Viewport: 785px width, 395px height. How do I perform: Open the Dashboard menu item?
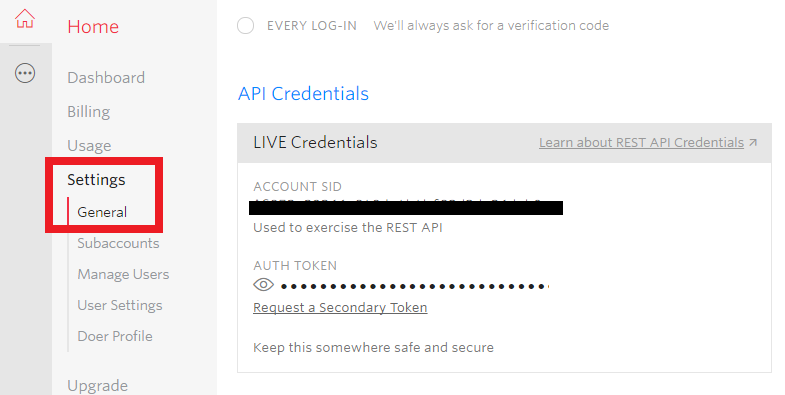click(106, 78)
